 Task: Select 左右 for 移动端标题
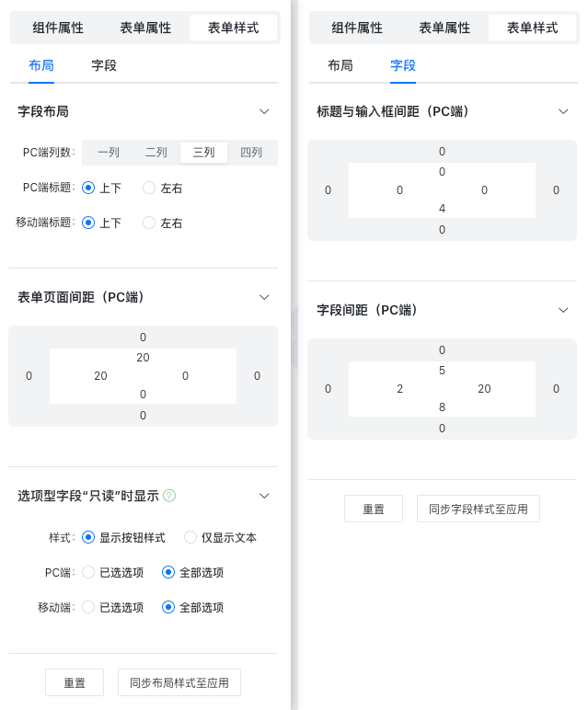point(149,223)
